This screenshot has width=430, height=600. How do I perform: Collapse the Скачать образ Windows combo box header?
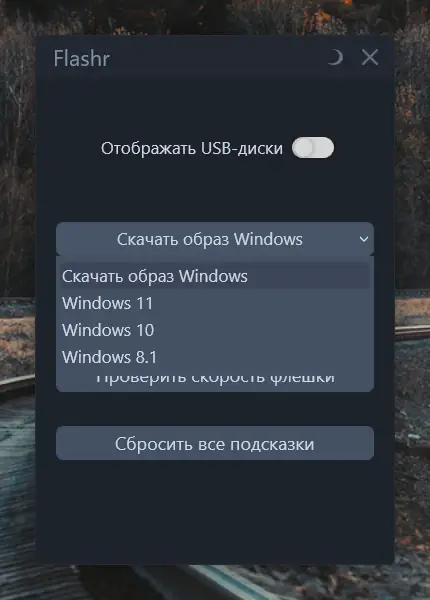[x=215, y=239]
